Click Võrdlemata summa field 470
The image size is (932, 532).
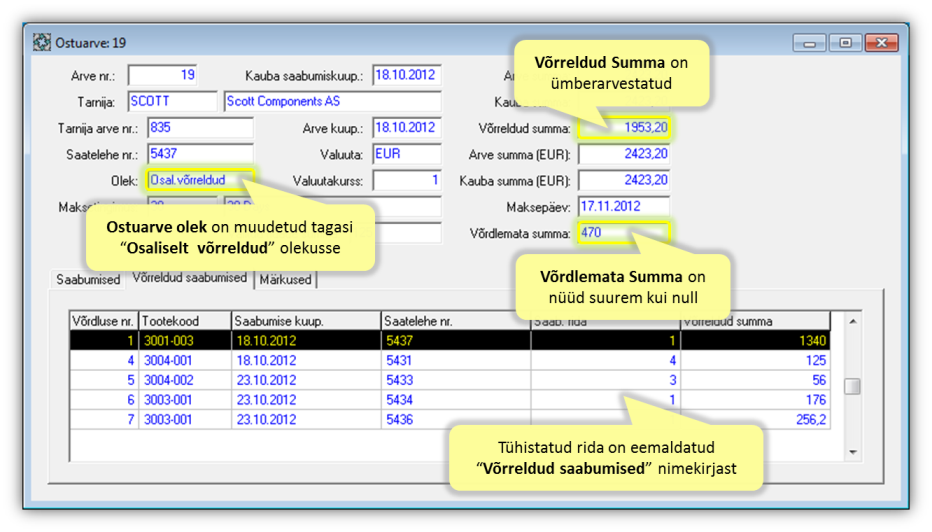click(x=624, y=232)
